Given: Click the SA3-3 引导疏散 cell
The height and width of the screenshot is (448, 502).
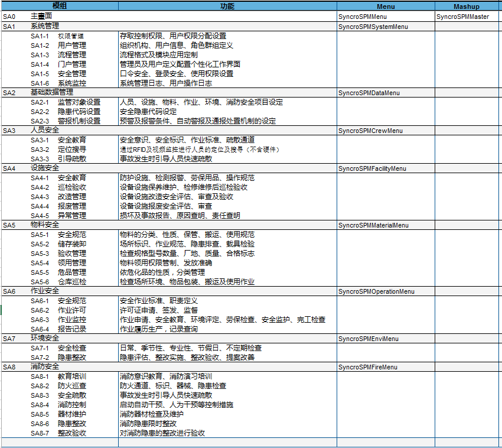Looking at the screenshot, I should [60, 158].
